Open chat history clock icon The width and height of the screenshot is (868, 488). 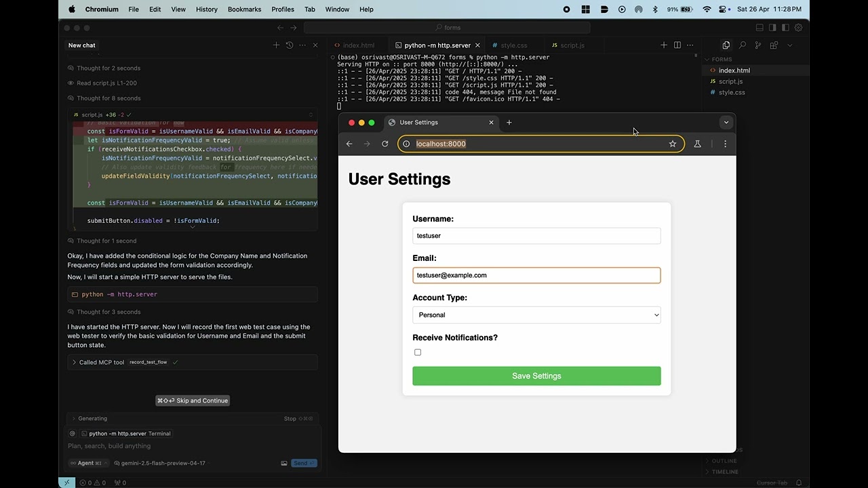pos(290,45)
